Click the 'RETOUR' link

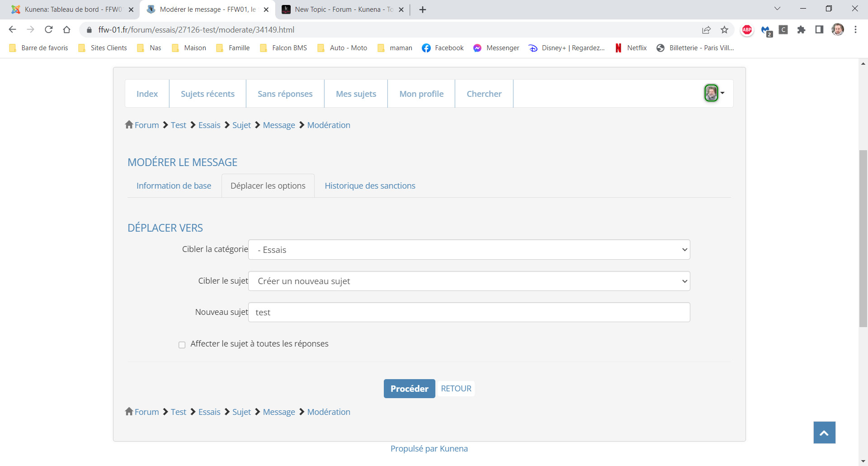pyautogui.click(x=456, y=389)
